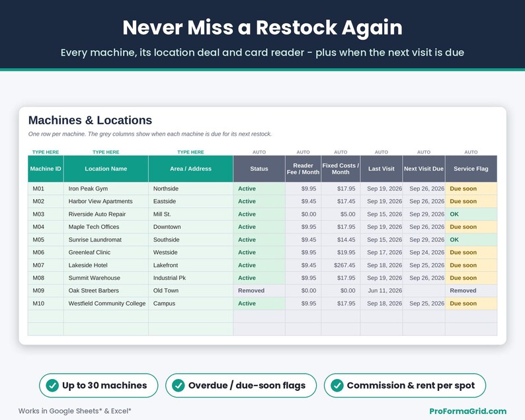Select the M01 machine ID cell
525x420 pixels.
coord(46,189)
